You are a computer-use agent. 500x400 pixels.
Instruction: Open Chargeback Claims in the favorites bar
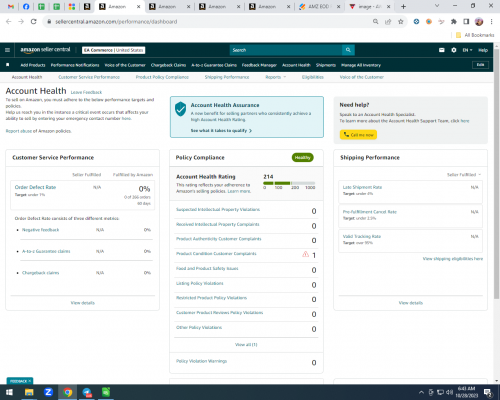[x=168, y=65]
